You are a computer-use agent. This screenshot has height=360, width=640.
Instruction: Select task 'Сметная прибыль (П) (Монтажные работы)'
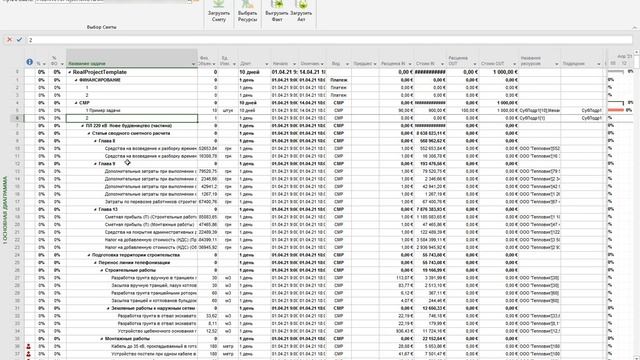pyautogui.click(x=150, y=224)
